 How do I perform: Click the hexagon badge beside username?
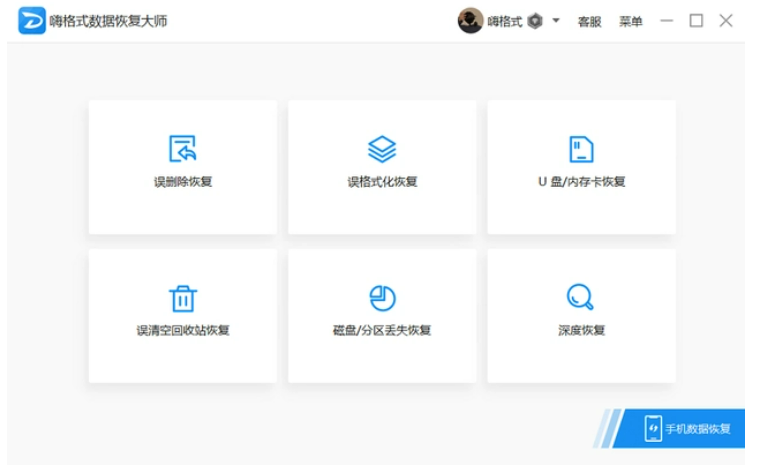tap(535, 21)
